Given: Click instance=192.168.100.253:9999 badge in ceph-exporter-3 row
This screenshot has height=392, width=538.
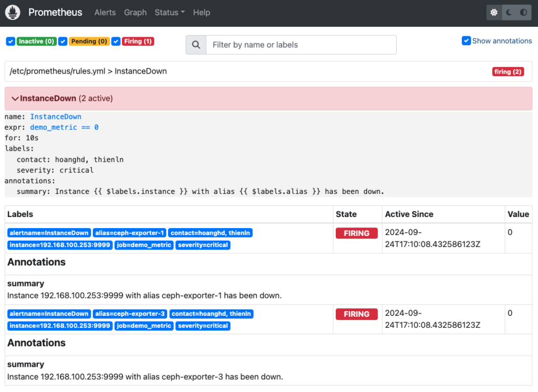Looking at the screenshot, I should pyautogui.click(x=60, y=326).
